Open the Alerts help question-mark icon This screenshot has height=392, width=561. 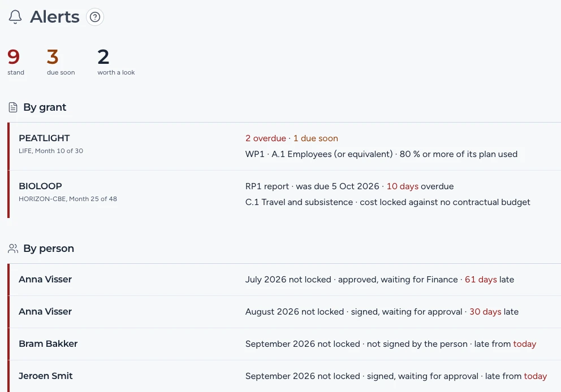click(95, 17)
